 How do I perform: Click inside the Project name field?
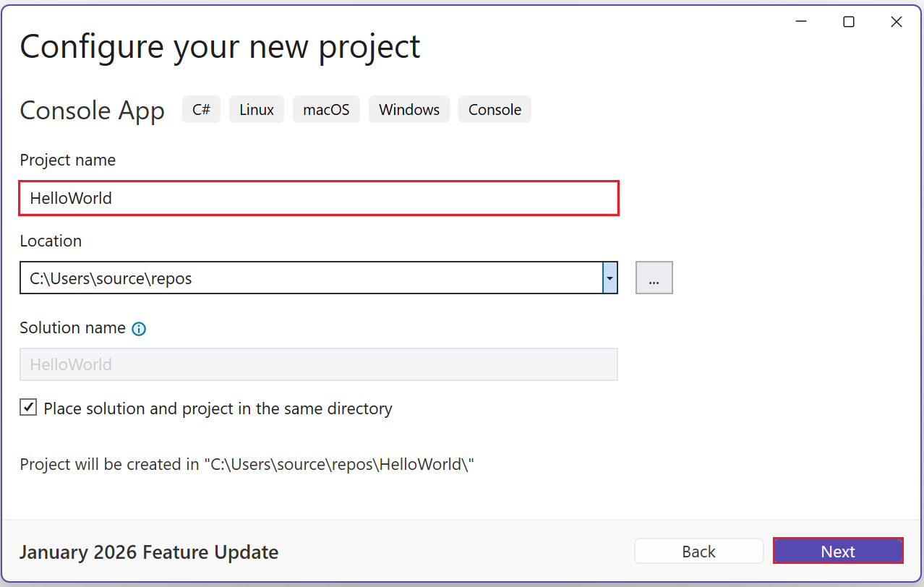(318, 198)
